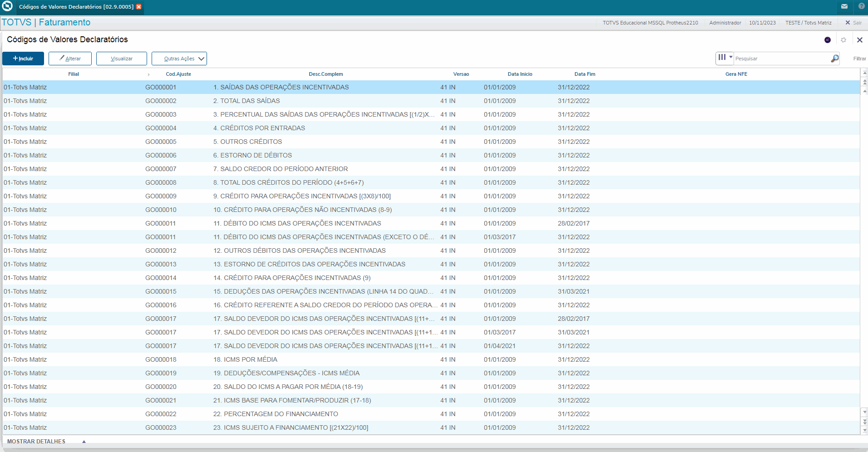This screenshot has width=868, height=452.
Task: Close the Códigos de Valores Declaratórios tab
Action: coord(139,7)
